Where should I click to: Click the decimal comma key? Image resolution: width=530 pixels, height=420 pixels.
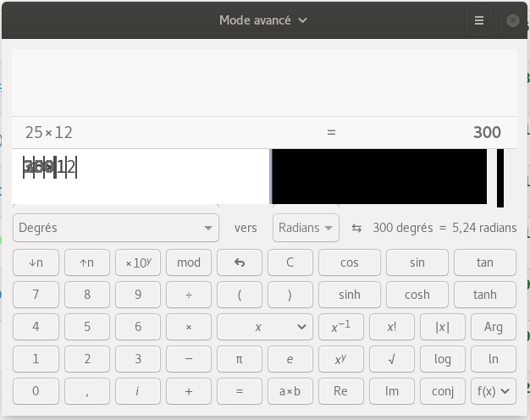87,391
